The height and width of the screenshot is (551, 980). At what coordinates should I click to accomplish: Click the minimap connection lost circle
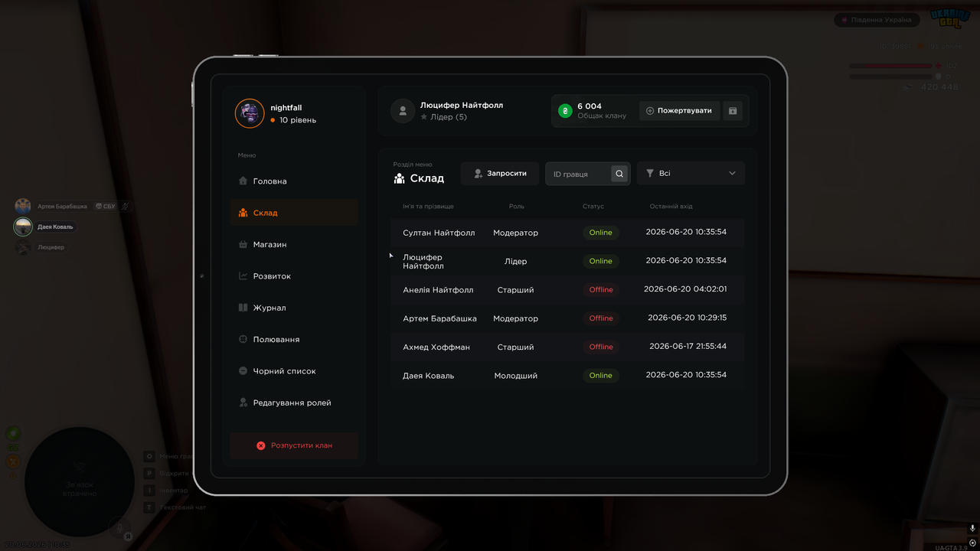tap(80, 482)
